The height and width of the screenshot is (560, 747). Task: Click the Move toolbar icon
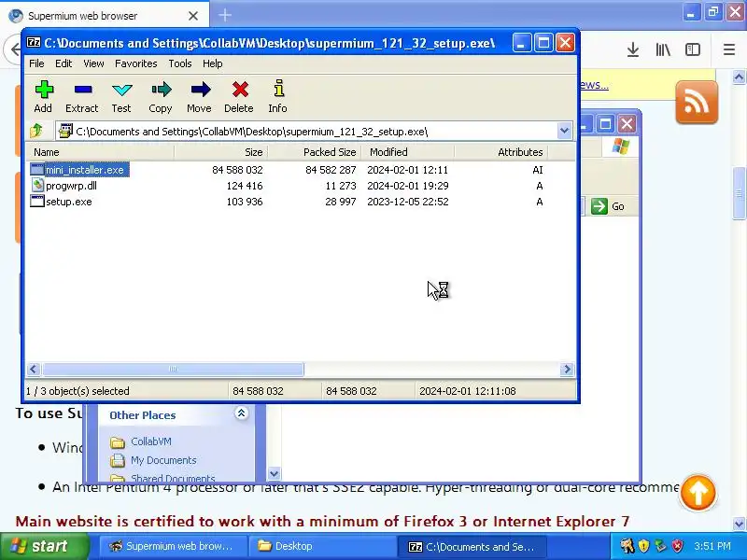click(200, 97)
